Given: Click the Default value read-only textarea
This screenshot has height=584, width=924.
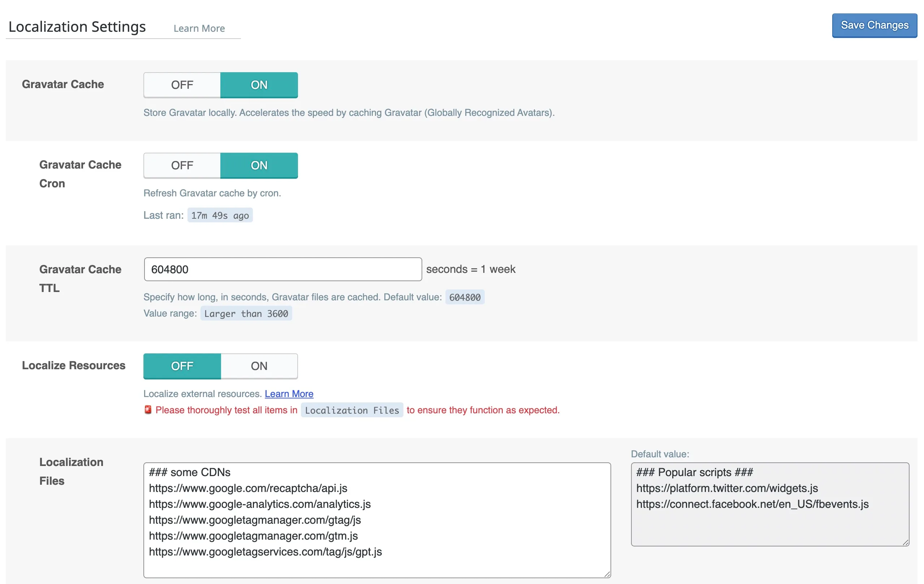Looking at the screenshot, I should pyautogui.click(x=770, y=504).
